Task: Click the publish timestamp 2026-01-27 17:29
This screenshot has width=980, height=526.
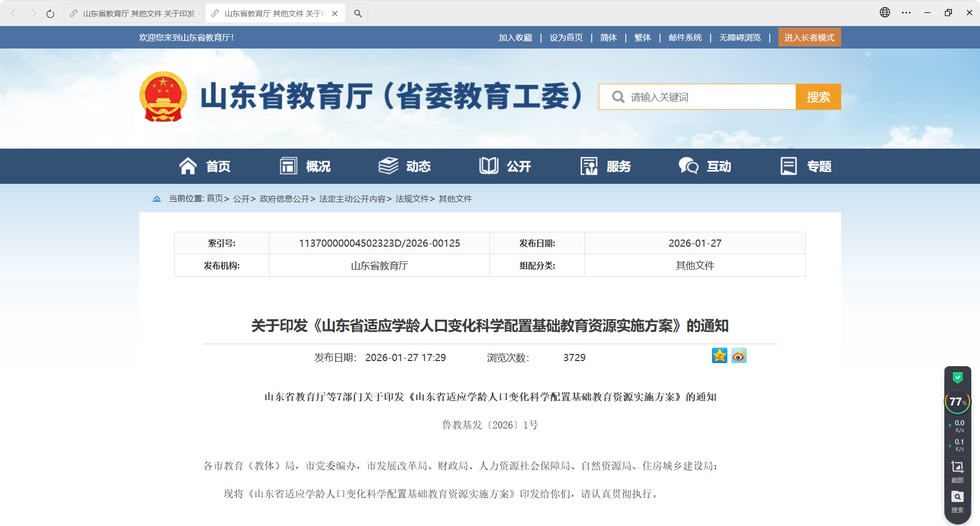Action: [x=405, y=357]
